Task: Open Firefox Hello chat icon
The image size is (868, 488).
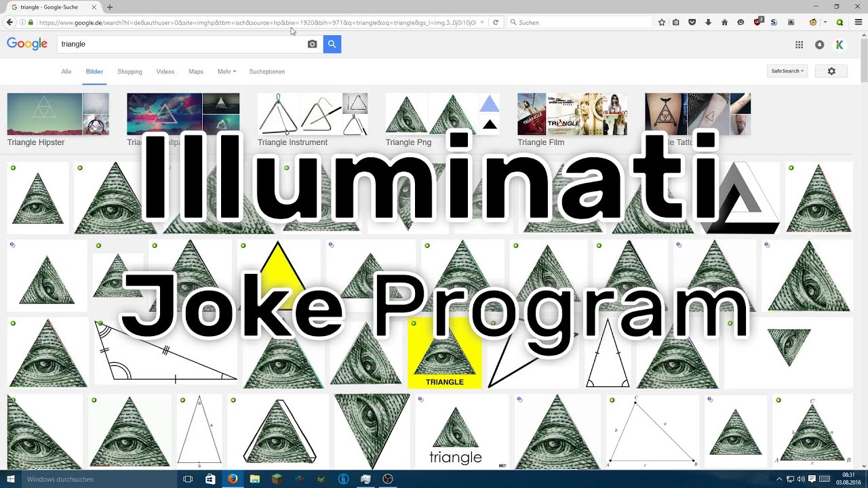Action: coord(741,22)
